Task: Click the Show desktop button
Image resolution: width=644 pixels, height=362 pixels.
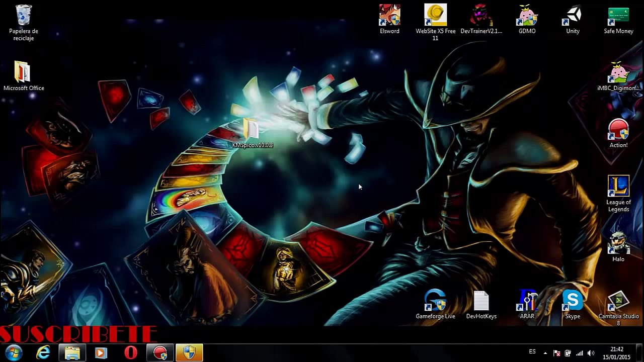Action: (640, 353)
